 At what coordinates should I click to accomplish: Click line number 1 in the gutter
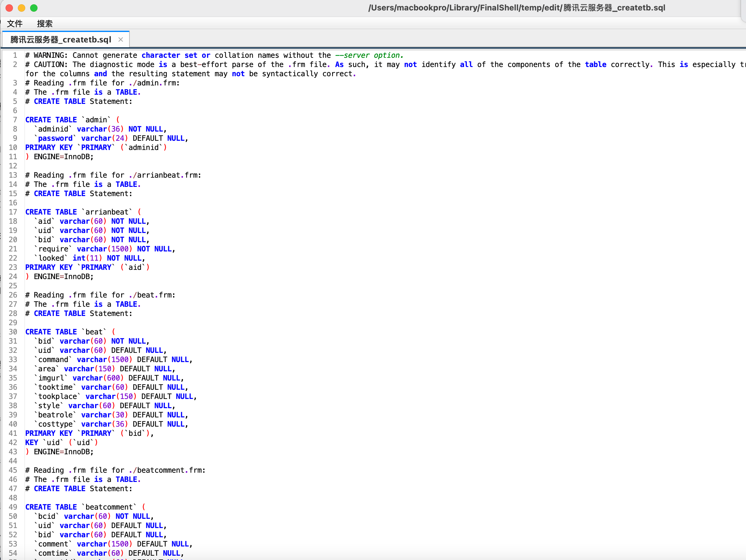tap(15, 55)
